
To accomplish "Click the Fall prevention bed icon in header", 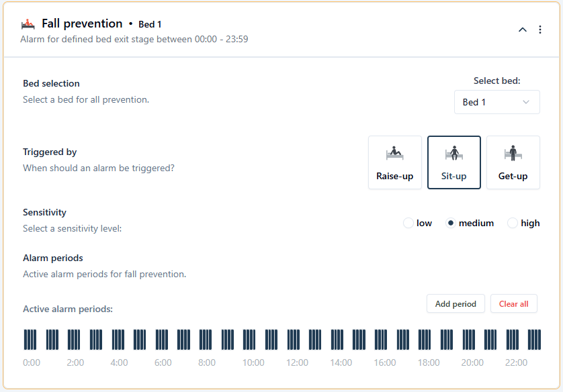I will click(28, 24).
